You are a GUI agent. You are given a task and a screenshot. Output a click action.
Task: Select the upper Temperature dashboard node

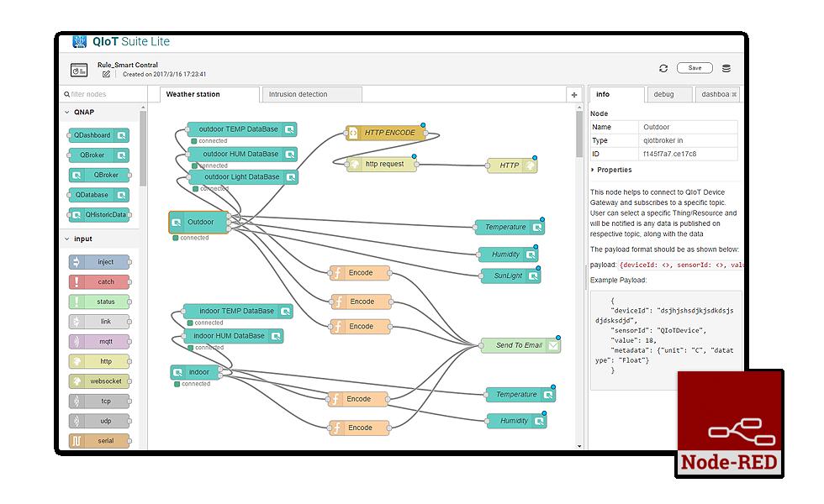[510, 228]
